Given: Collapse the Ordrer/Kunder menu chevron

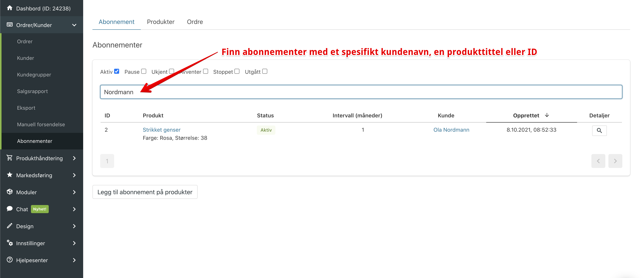Looking at the screenshot, I should click(74, 25).
